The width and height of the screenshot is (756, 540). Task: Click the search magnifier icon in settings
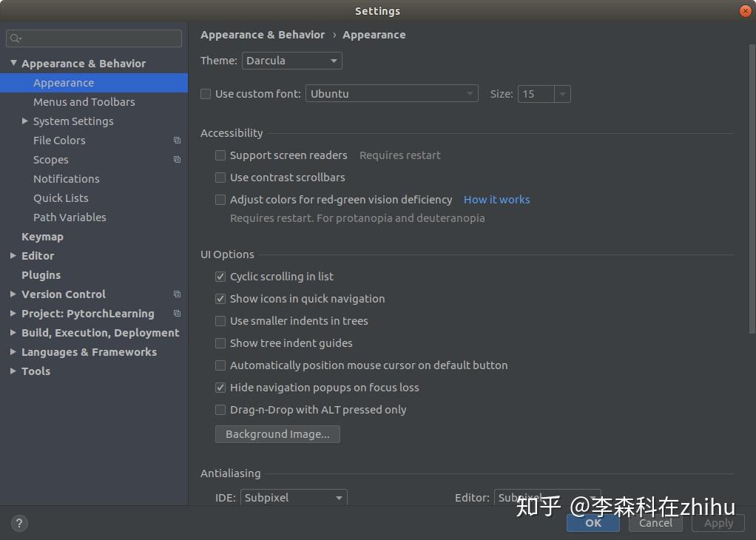click(16, 38)
